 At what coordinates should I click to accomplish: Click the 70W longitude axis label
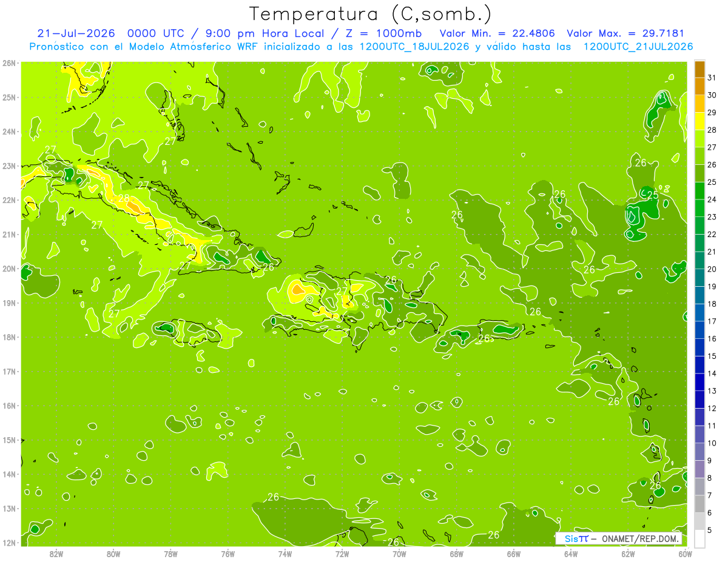[399, 554]
